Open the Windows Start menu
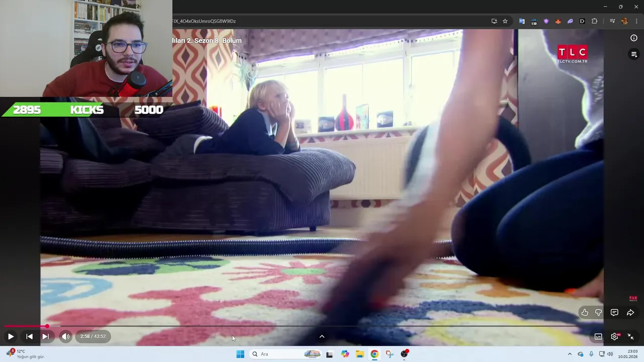644x362 pixels. click(240, 354)
